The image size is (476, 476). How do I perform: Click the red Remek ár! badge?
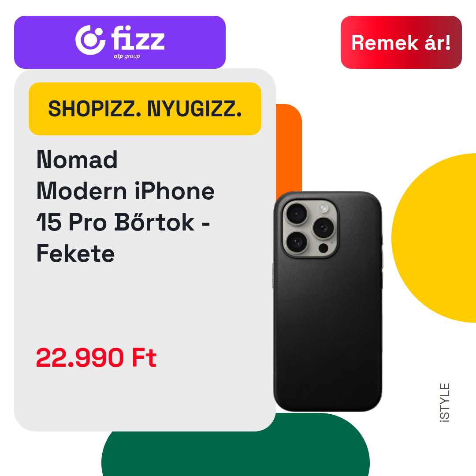coord(401,42)
